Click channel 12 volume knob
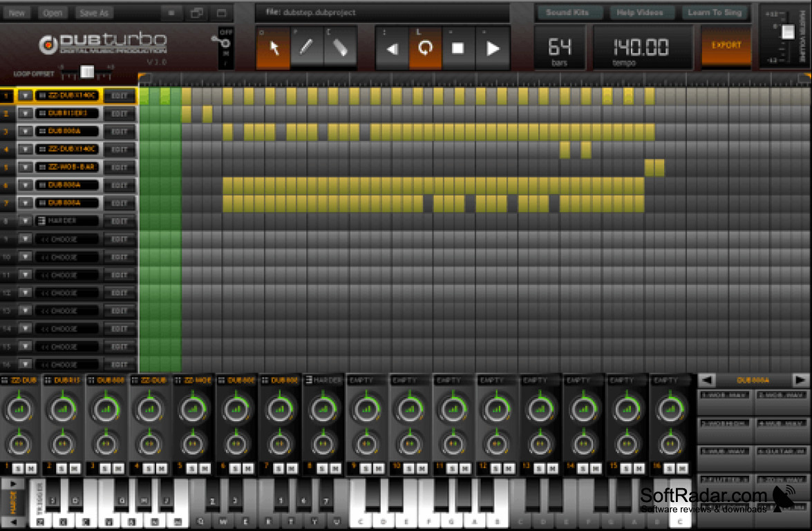 point(497,408)
